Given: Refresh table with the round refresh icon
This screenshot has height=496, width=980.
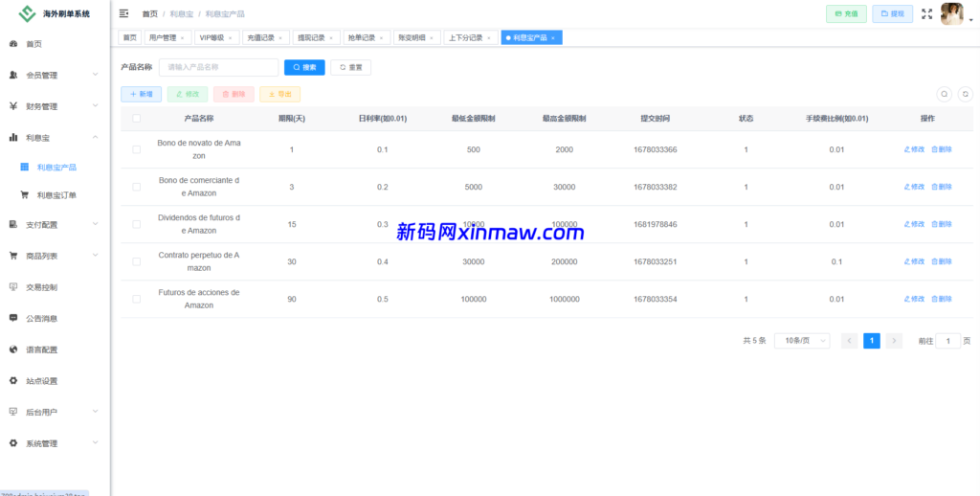Looking at the screenshot, I should tap(966, 94).
